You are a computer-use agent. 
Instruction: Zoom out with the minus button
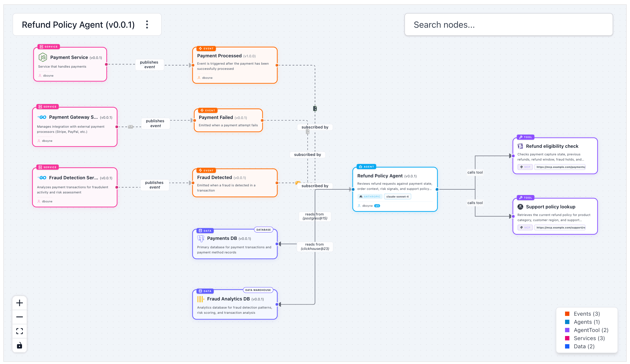[x=20, y=317]
